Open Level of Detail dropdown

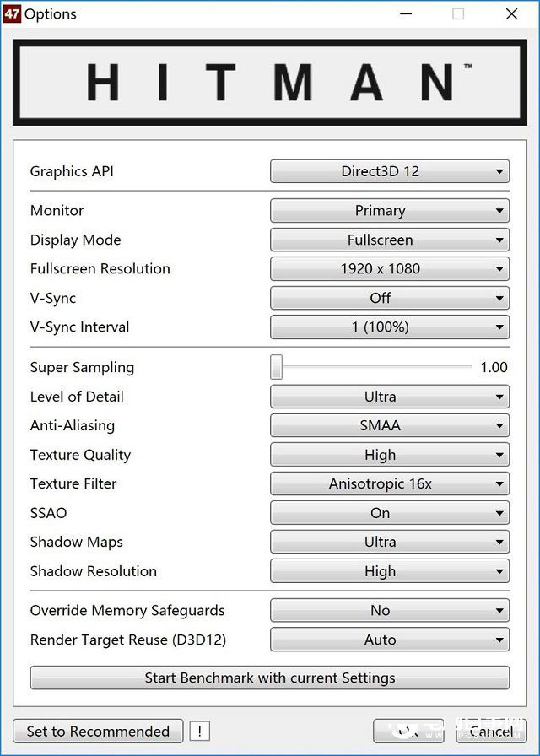[x=390, y=397]
